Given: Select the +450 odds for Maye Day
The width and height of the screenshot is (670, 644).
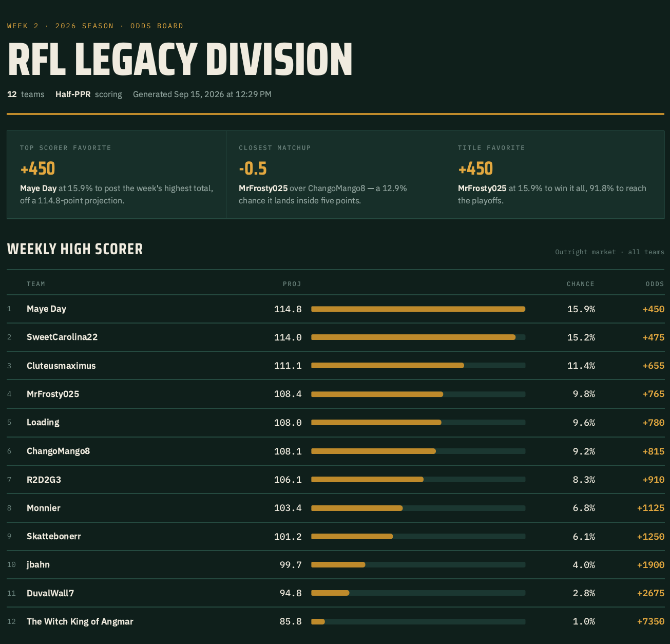Looking at the screenshot, I should tap(653, 309).
